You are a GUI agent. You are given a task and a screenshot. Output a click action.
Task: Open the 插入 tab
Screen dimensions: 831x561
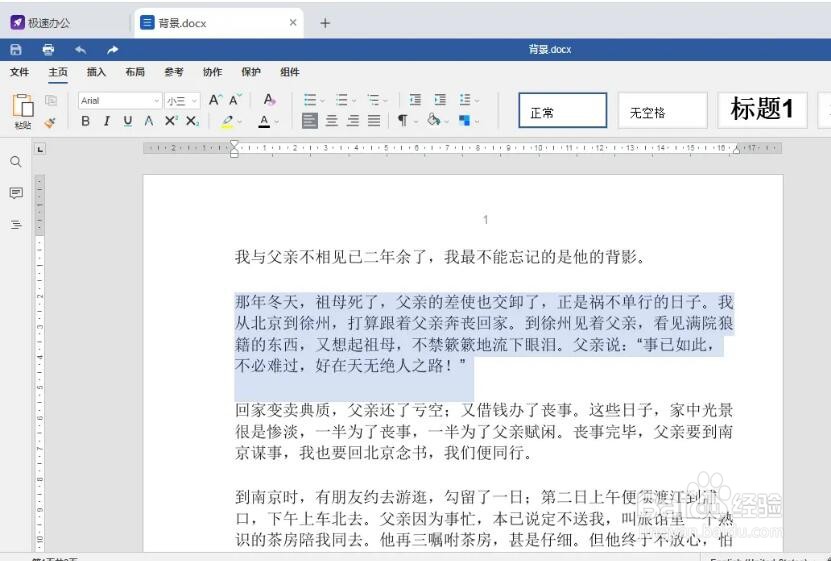pyautogui.click(x=96, y=72)
